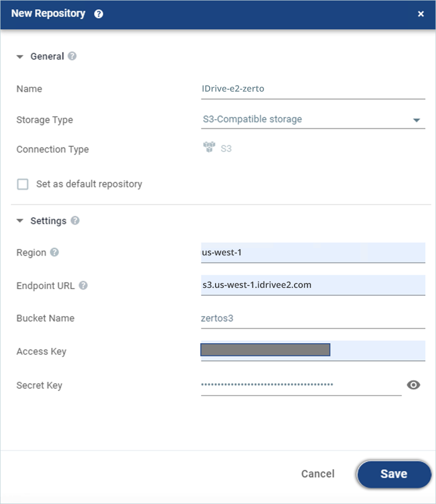
Task: Open the Storage Type dropdown
Action: 416,120
